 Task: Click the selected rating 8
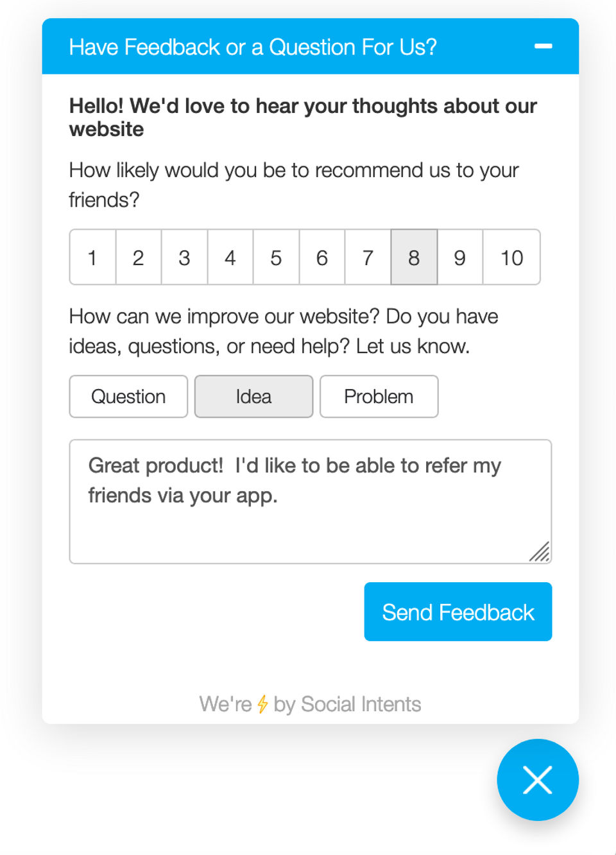[x=414, y=257]
